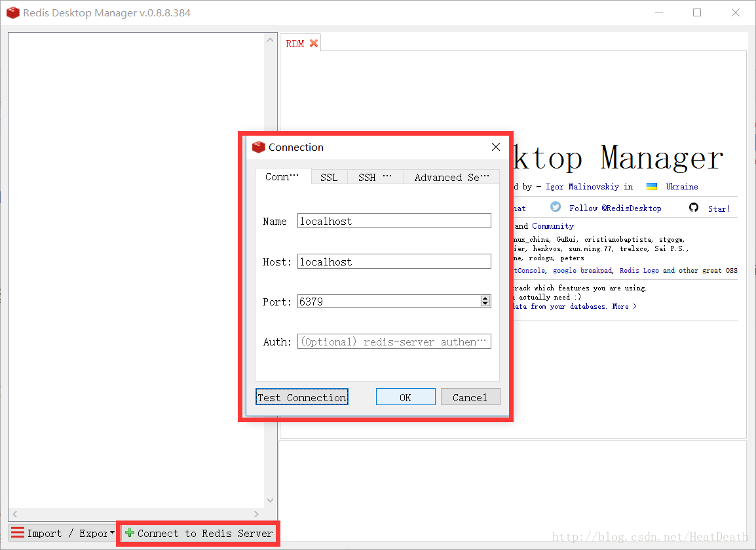The width and height of the screenshot is (756, 550).
Task: Close the Connection dialog
Action: pos(496,147)
